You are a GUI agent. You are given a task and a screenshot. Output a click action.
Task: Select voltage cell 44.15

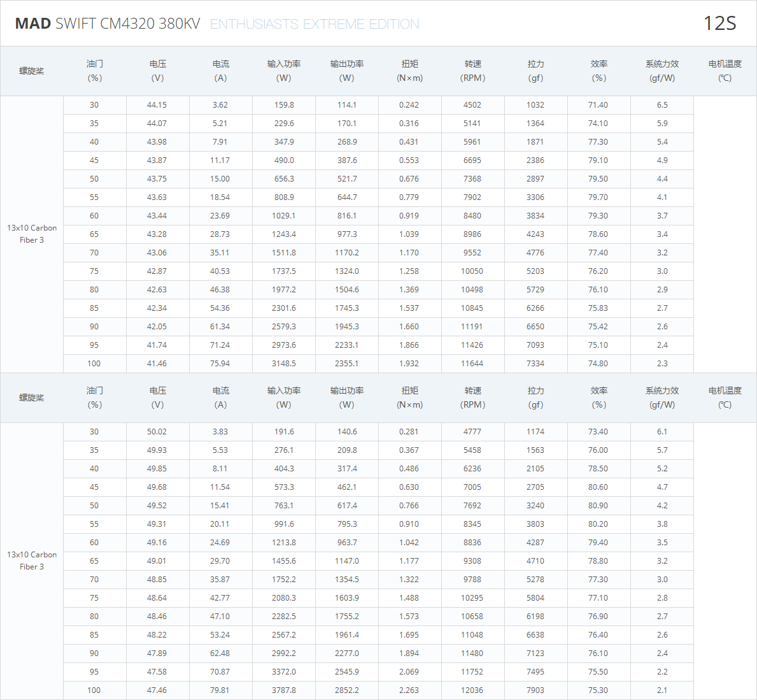pos(157,105)
